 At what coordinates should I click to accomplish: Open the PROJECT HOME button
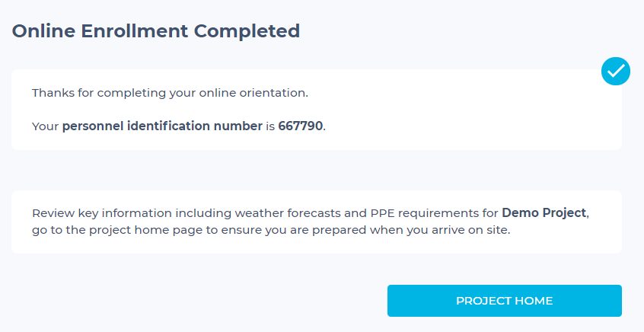click(504, 301)
